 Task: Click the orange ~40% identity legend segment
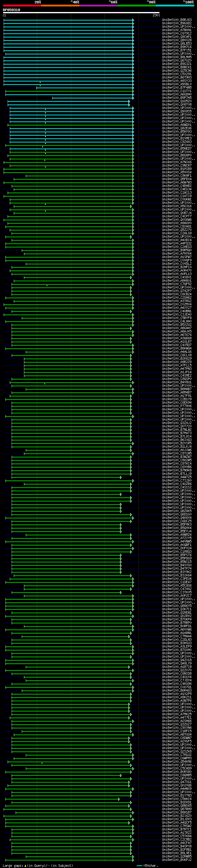coord(60,6)
